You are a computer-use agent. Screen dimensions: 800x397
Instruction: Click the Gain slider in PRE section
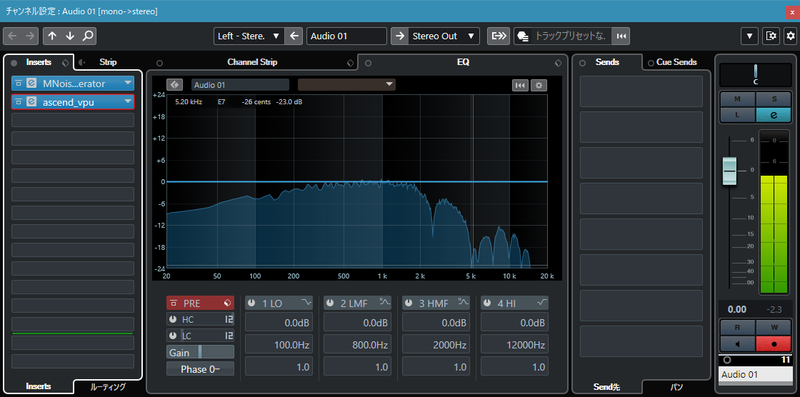(x=200, y=352)
